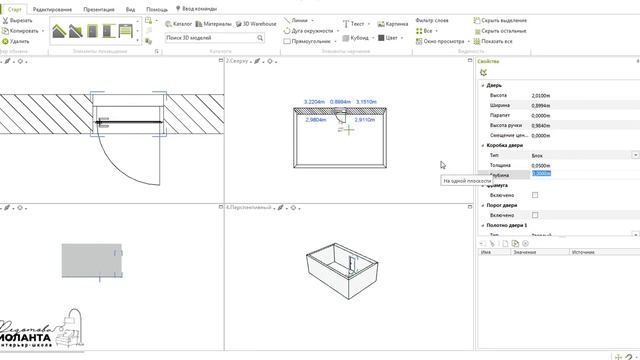Viewport: 640px width, 360px height.
Task: Open the Вид ribbon tab
Action: coord(130,9)
